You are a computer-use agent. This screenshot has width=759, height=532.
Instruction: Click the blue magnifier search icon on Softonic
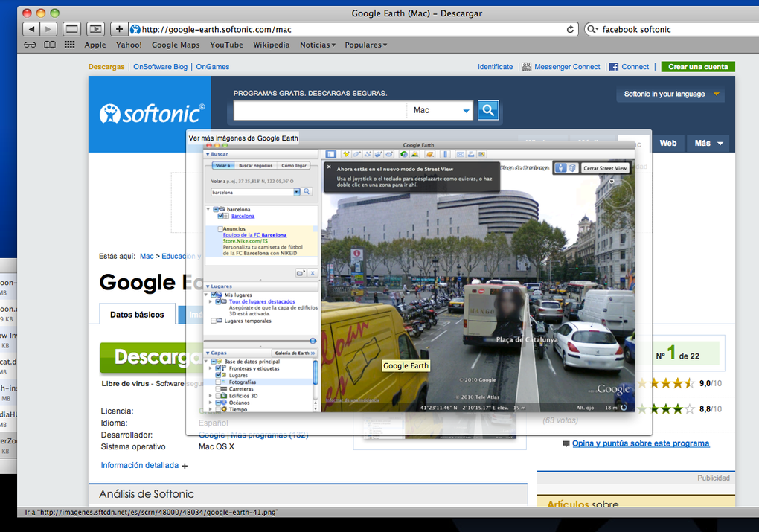pyautogui.click(x=487, y=109)
